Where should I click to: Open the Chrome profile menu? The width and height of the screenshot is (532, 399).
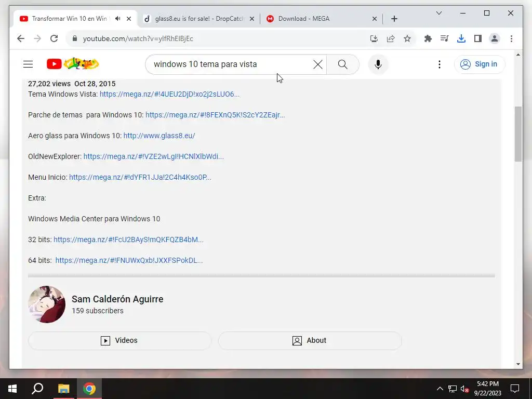pyautogui.click(x=495, y=38)
